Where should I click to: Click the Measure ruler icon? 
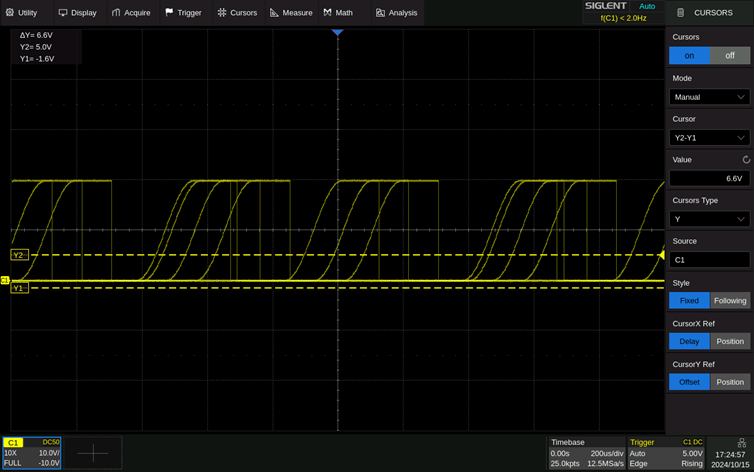(x=275, y=13)
